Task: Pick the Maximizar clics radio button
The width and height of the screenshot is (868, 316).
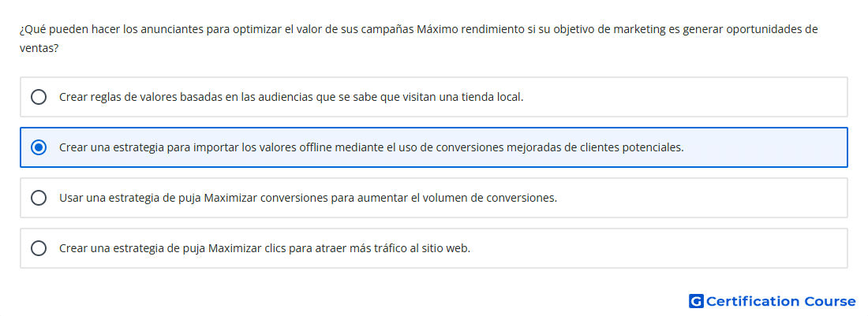Action: click(x=39, y=248)
